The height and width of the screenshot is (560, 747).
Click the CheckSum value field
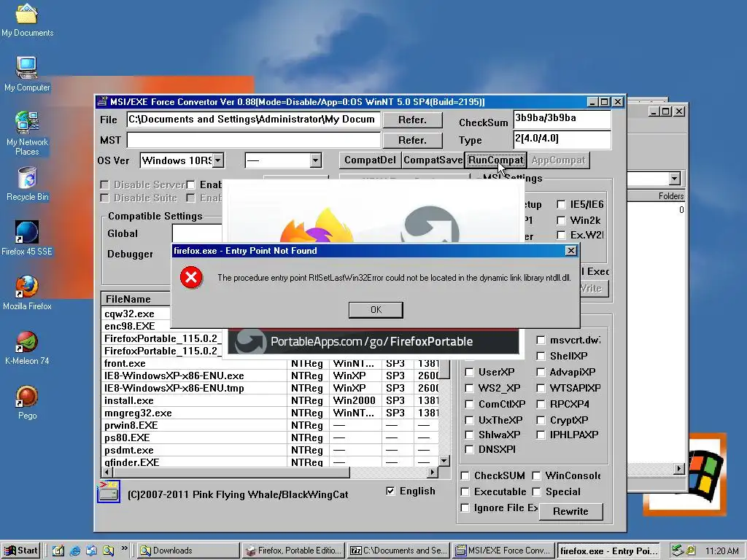tap(562, 119)
